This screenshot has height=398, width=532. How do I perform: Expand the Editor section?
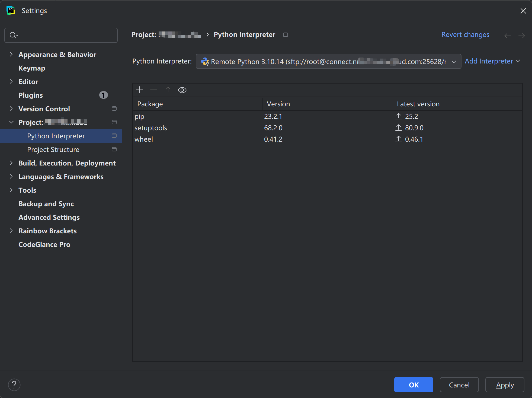pyautogui.click(x=11, y=82)
